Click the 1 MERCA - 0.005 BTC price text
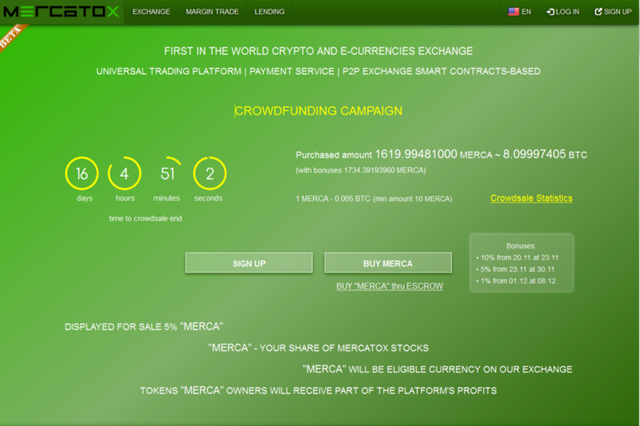Image resolution: width=640 pixels, height=426 pixels. click(x=374, y=199)
